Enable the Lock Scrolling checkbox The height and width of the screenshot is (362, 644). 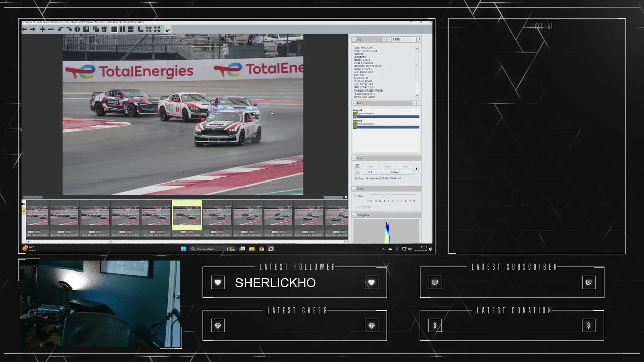pos(356,206)
